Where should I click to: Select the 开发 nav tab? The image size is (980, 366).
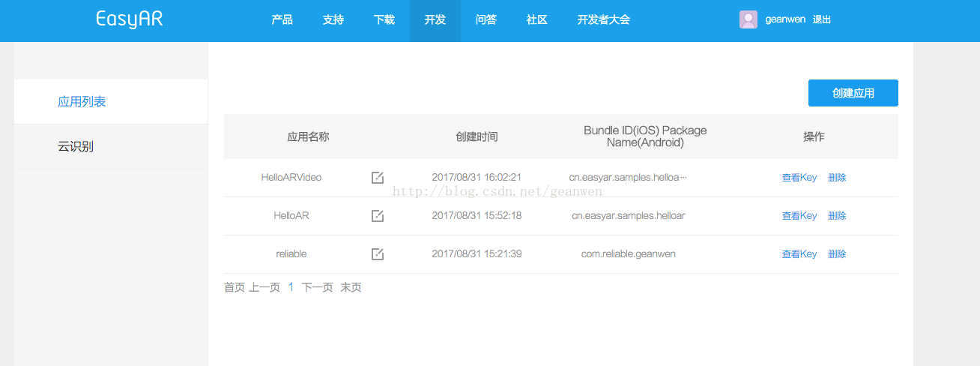[435, 20]
